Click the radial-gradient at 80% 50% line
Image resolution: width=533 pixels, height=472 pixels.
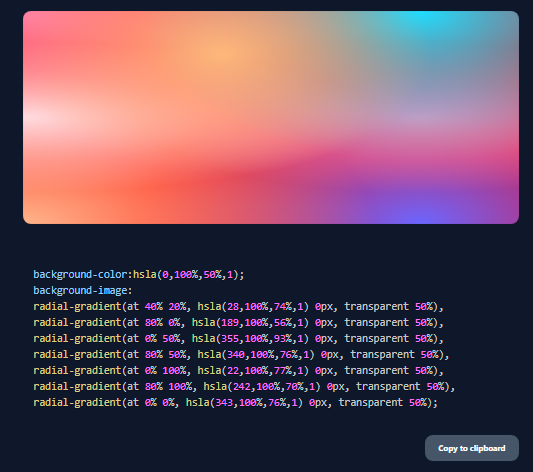[241, 354]
